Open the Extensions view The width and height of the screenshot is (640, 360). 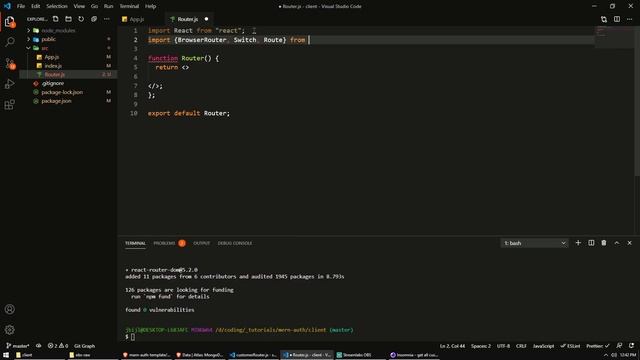[x=9, y=105]
